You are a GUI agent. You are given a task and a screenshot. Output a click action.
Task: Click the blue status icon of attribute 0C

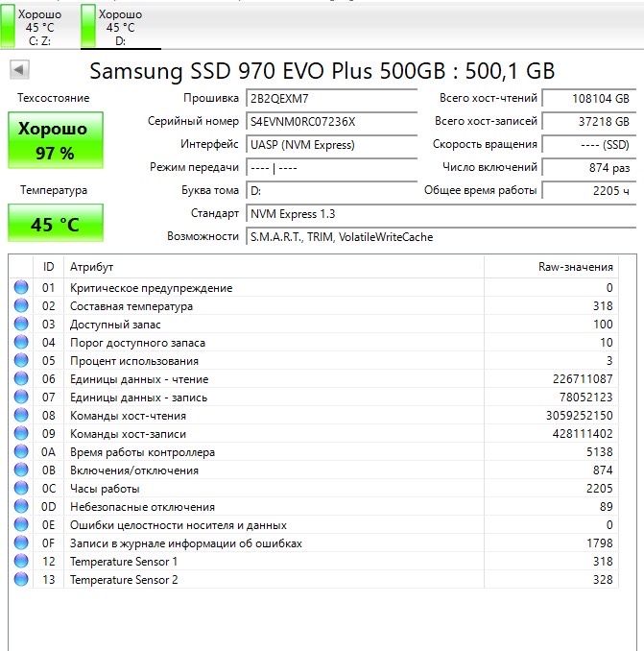[21, 488]
